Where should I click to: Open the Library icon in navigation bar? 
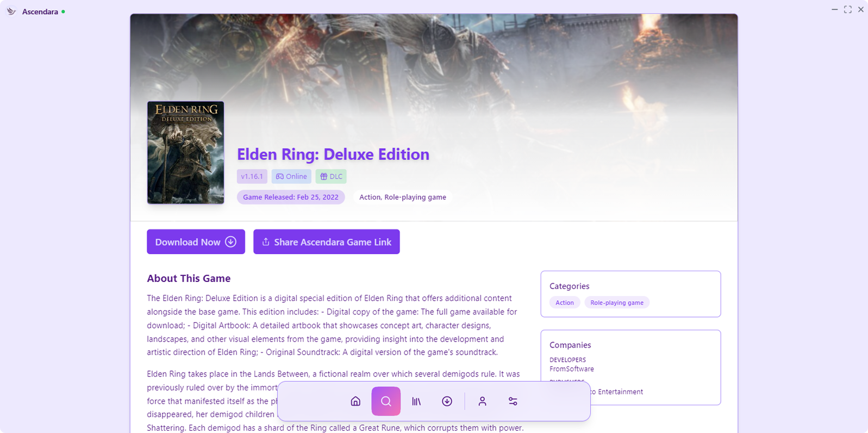(416, 401)
